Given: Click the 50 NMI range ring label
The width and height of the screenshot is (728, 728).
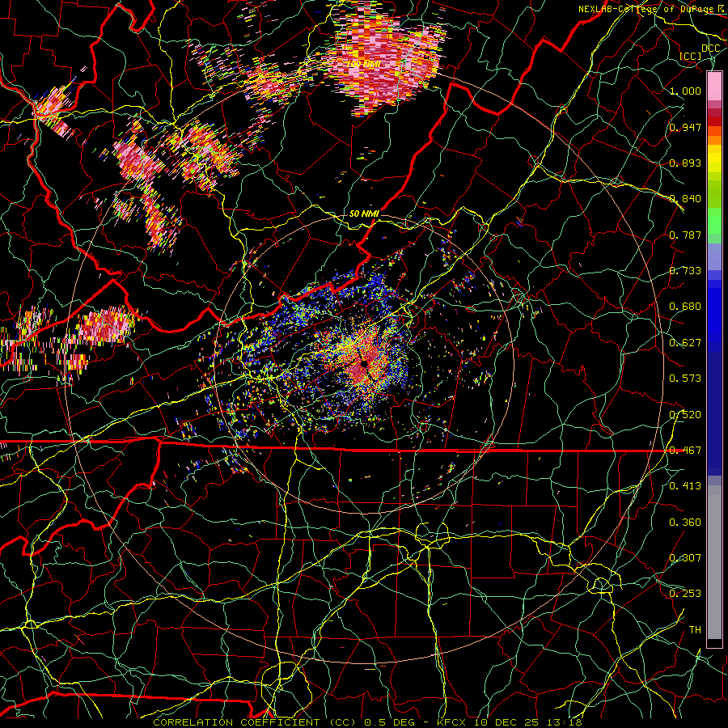Looking at the screenshot, I should (364, 214).
